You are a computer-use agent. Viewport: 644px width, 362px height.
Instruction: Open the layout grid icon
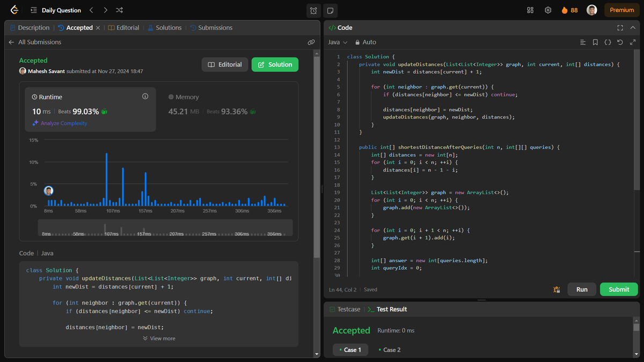tap(530, 10)
